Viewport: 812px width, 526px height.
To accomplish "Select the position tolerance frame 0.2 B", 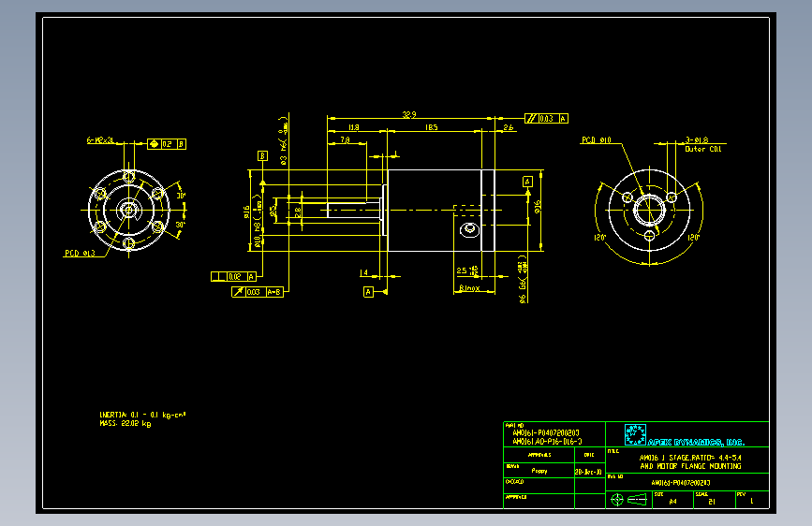I will (167, 144).
